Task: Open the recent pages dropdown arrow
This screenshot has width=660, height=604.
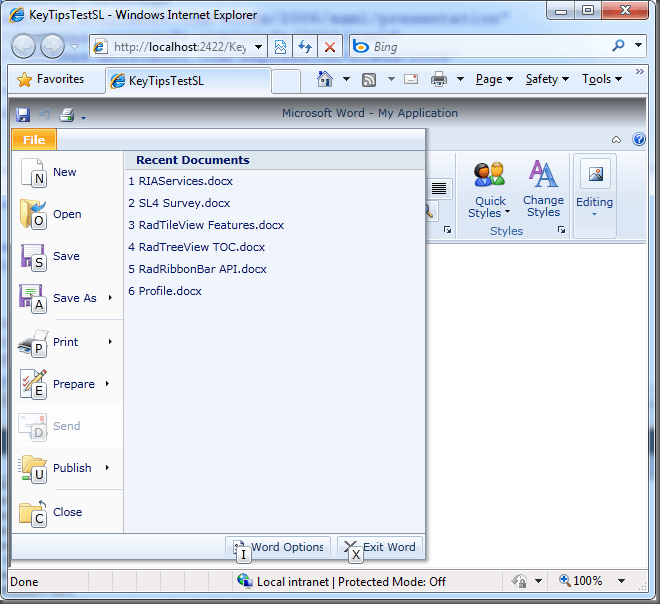Action: (x=75, y=46)
